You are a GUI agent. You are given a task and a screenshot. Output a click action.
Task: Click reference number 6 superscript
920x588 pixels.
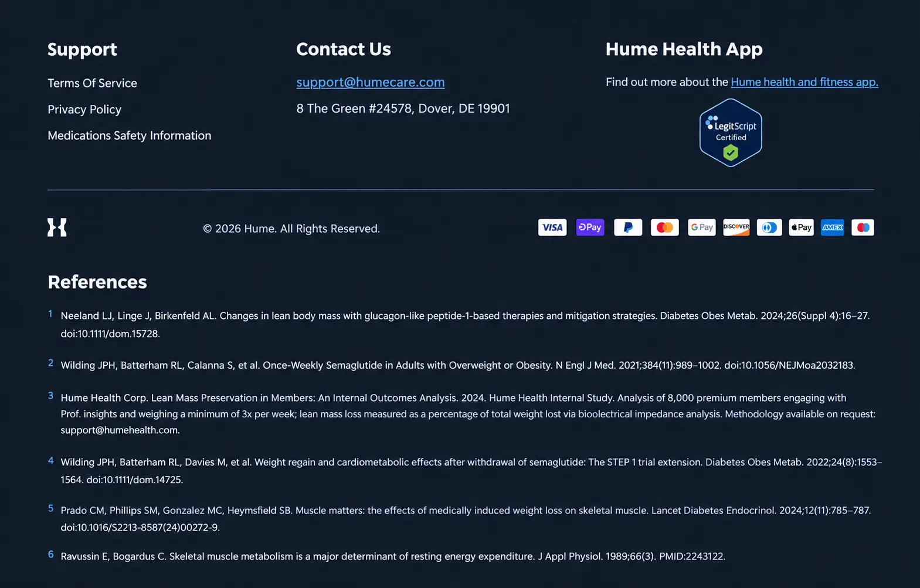coord(50,555)
